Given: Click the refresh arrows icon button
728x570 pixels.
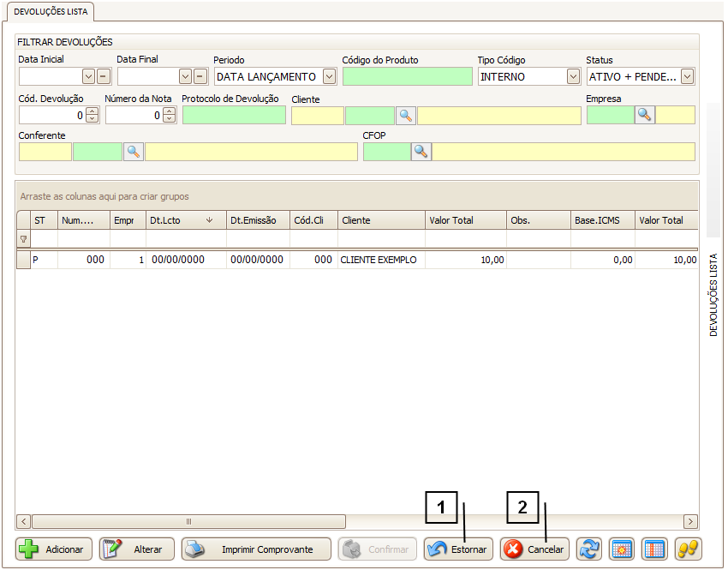Looking at the screenshot, I should coord(589,549).
